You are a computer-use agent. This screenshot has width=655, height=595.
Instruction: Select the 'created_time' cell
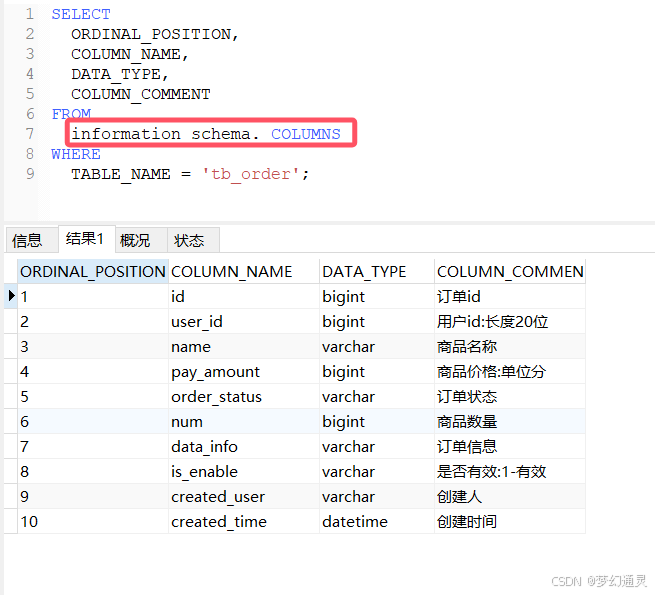[244, 521]
